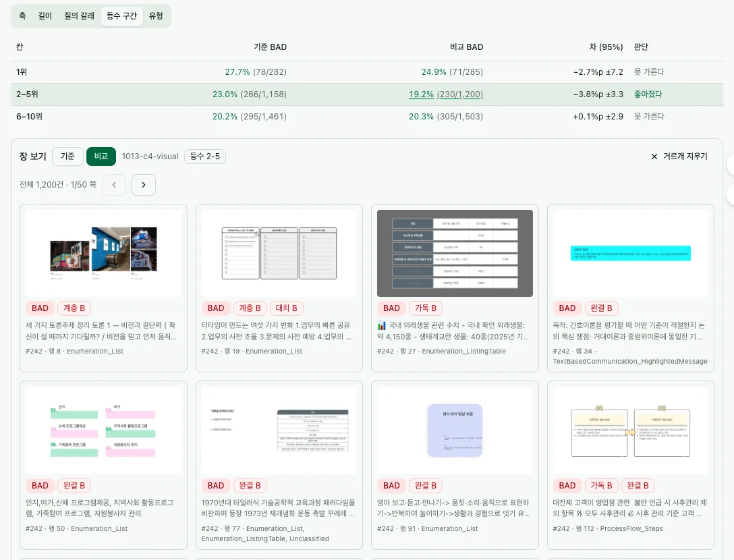This screenshot has height=560, width=734.
Task: Click the 좋아졌다 verdict in the 2–5위 row
Action: pos(648,94)
